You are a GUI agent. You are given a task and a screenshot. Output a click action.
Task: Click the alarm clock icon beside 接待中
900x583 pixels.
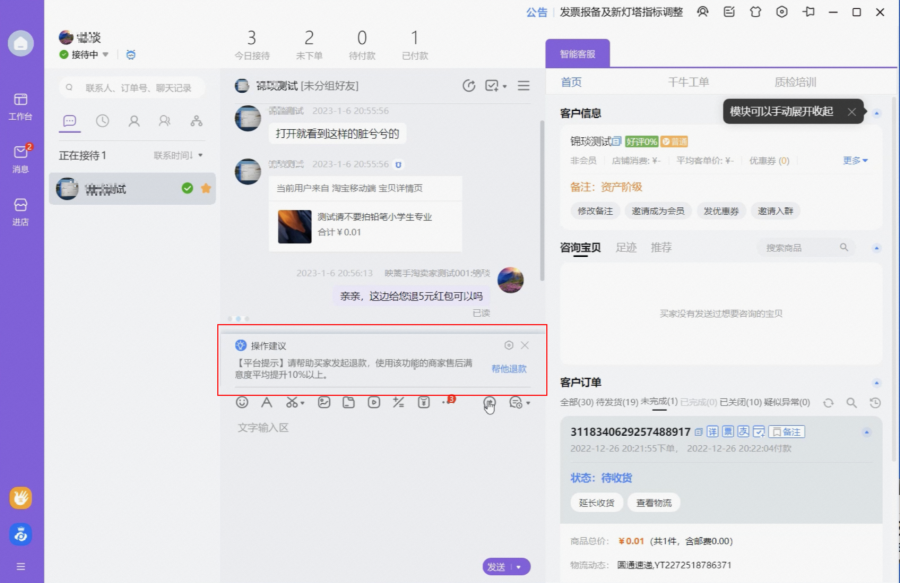[131, 55]
